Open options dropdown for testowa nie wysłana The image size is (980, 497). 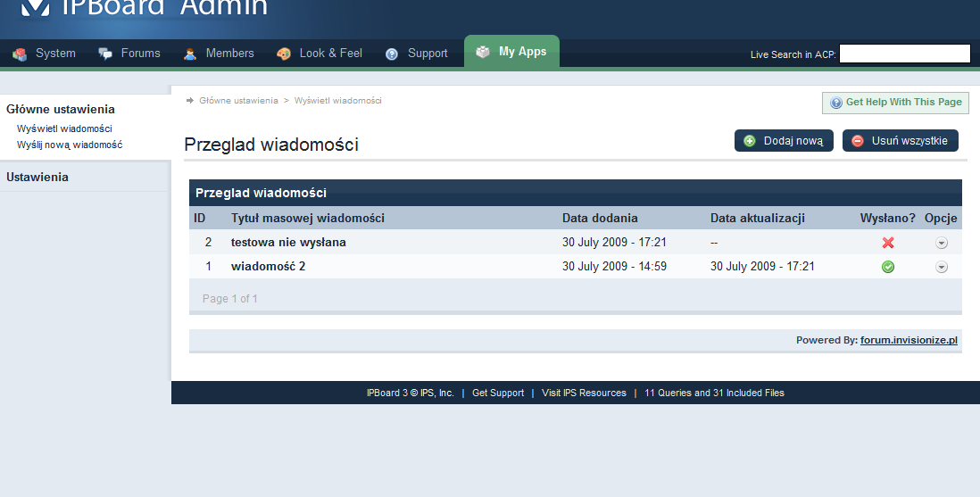coord(942,244)
